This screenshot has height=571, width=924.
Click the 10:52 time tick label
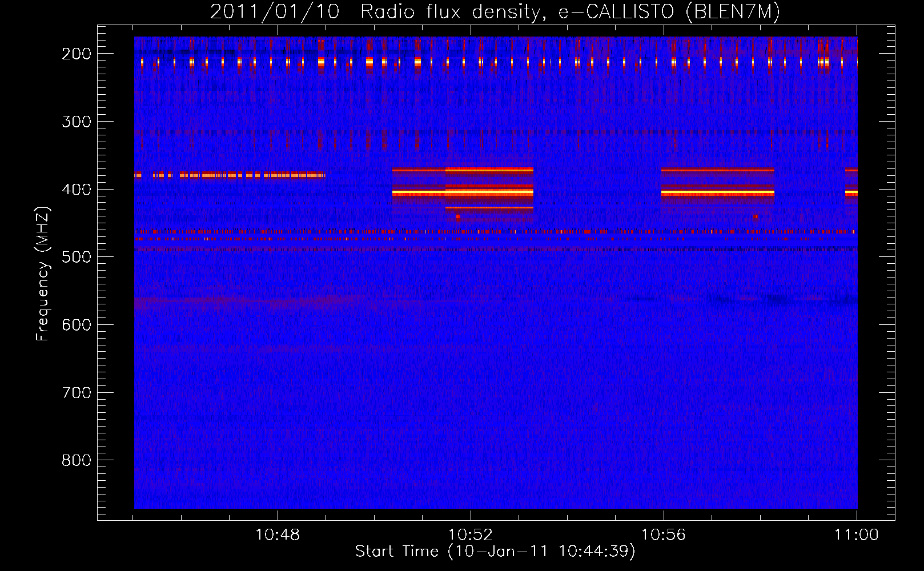(471, 535)
